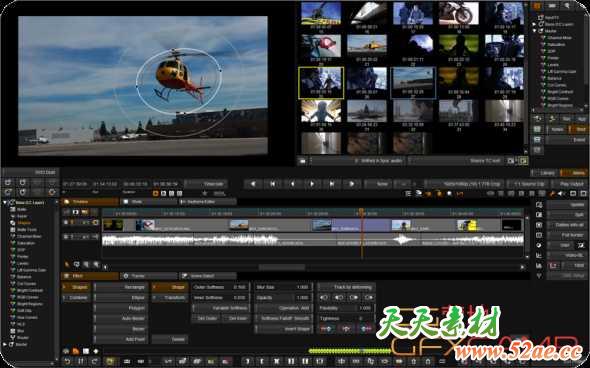This screenshot has width=590, height=368.
Task: Switch to the Tracker tab
Action: tap(148, 276)
